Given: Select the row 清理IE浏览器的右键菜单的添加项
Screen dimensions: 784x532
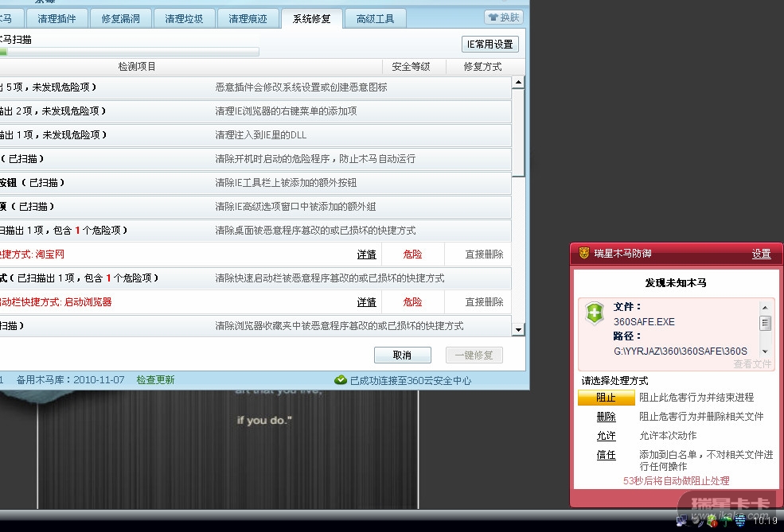Looking at the screenshot, I should tap(255, 111).
